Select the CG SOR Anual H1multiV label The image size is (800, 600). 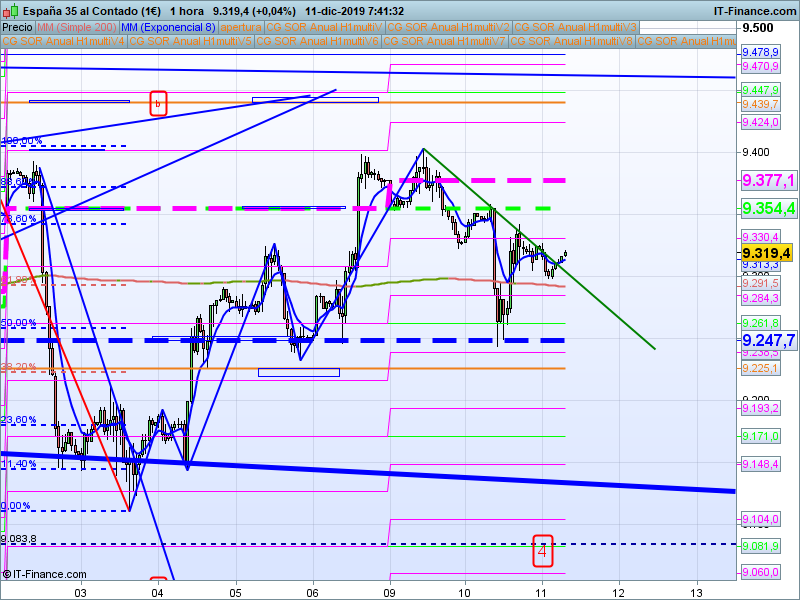coord(324,28)
